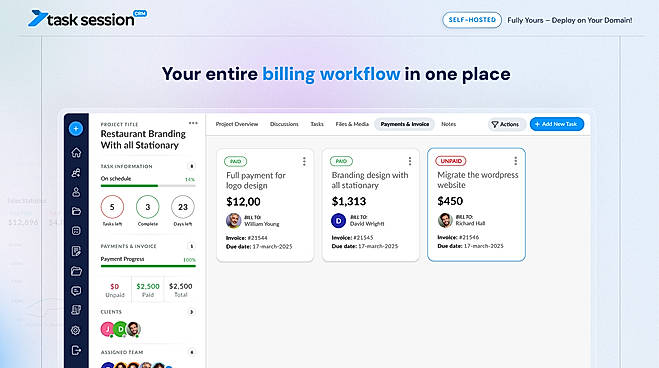
Task: Open options menu on Migrate the wordpress website card
Action: coord(516,160)
